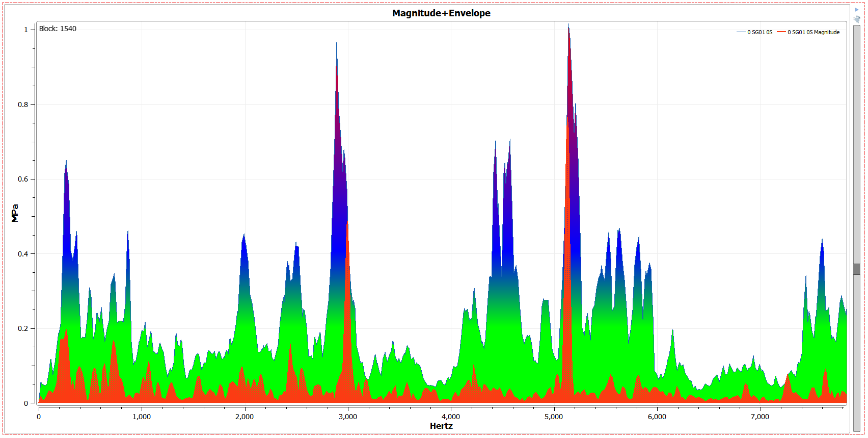
Task: Click the blue play arrow icon
Action: (857, 10)
